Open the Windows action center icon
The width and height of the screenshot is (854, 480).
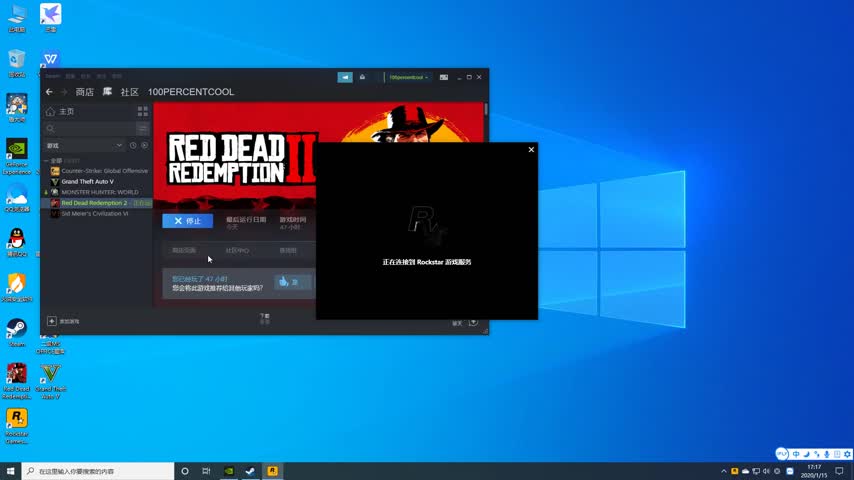839,471
